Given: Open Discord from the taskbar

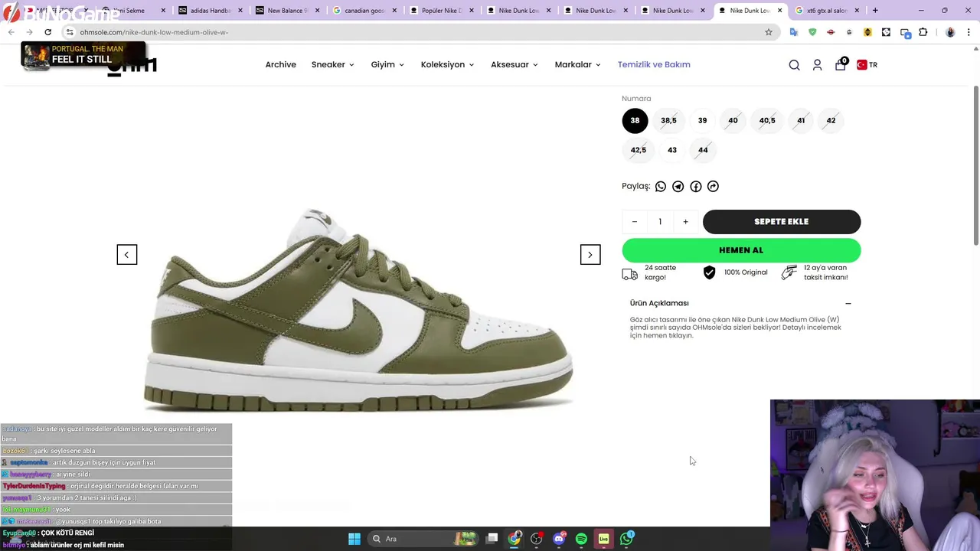Looking at the screenshot, I should click(559, 539).
